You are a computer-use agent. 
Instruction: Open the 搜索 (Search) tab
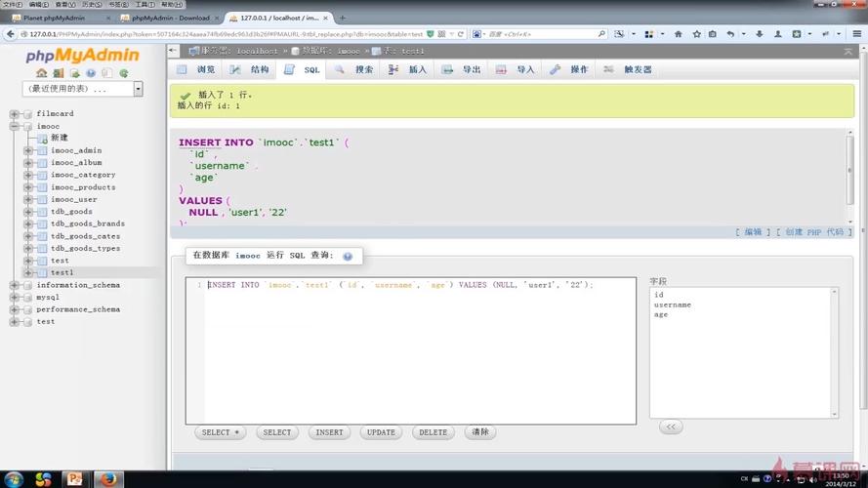coord(354,69)
